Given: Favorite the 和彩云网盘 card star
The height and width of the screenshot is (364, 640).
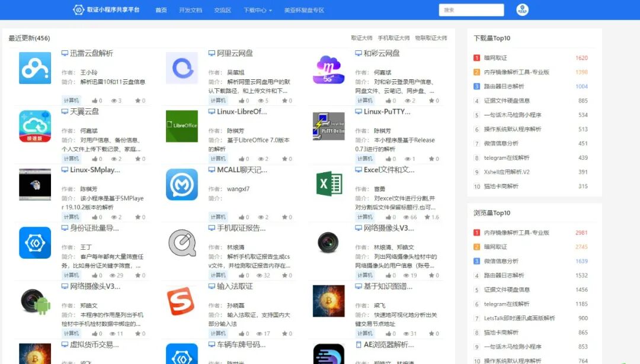Looking at the screenshot, I should [x=431, y=101].
